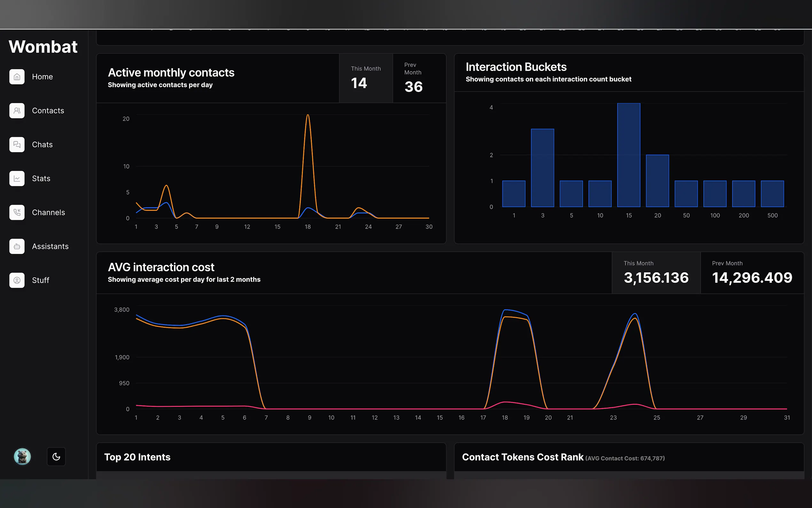The height and width of the screenshot is (508, 812).
Task: Click the Contact Tokens Cost Rank heading
Action: (523, 457)
